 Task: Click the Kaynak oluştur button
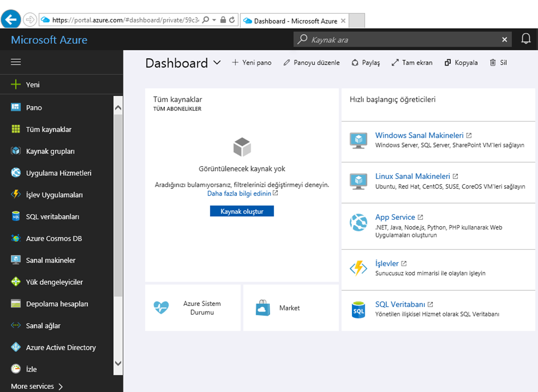242,211
